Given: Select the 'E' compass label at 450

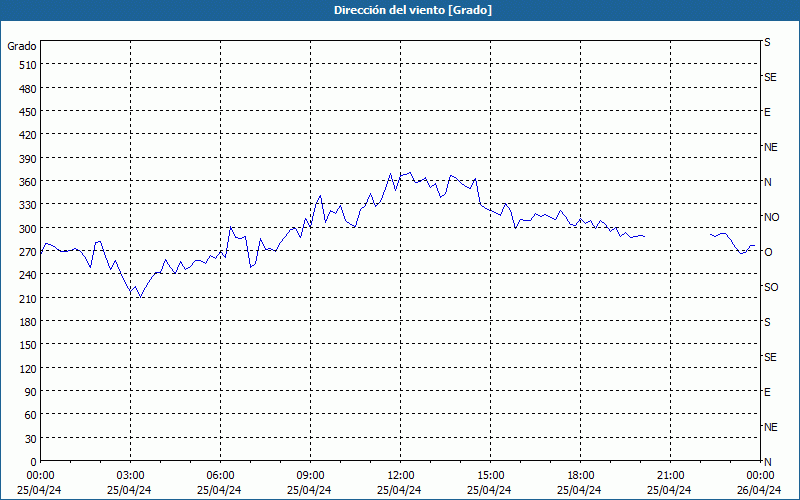Looking at the screenshot, I should point(767,112).
